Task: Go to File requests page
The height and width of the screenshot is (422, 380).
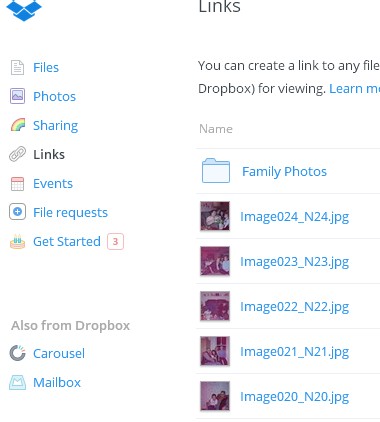Action: point(70,212)
